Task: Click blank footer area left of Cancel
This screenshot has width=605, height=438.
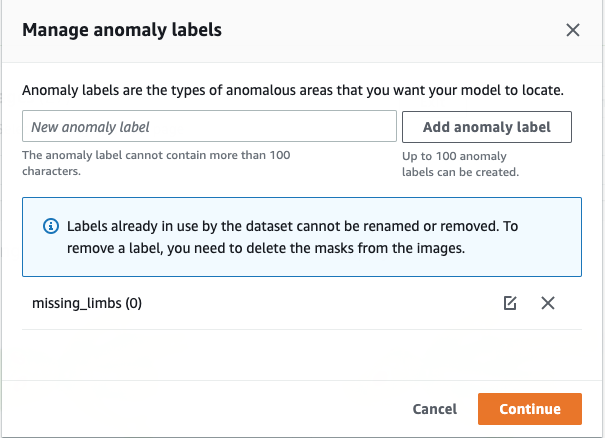Action: 200,408
